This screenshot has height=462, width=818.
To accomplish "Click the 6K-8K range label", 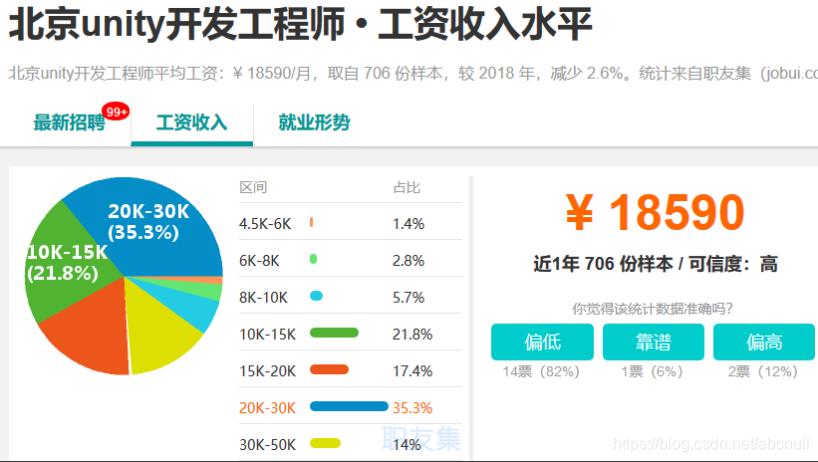I will tap(259, 261).
